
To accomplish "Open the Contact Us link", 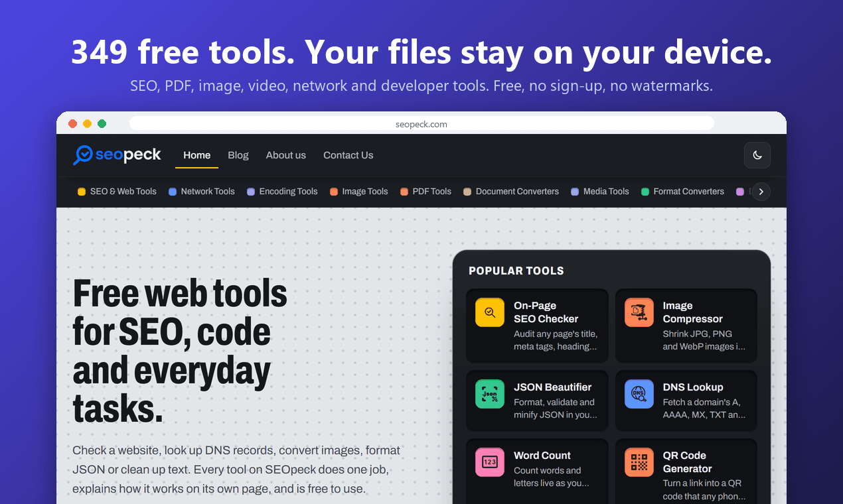I will pos(348,155).
